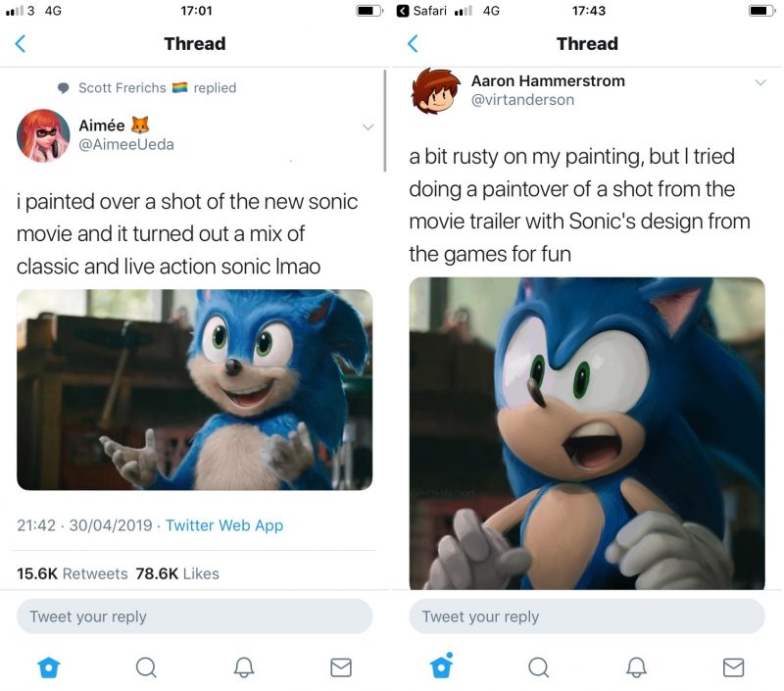The height and width of the screenshot is (691, 784).
Task: Open Twitter Web App source link
Action: 223,525
